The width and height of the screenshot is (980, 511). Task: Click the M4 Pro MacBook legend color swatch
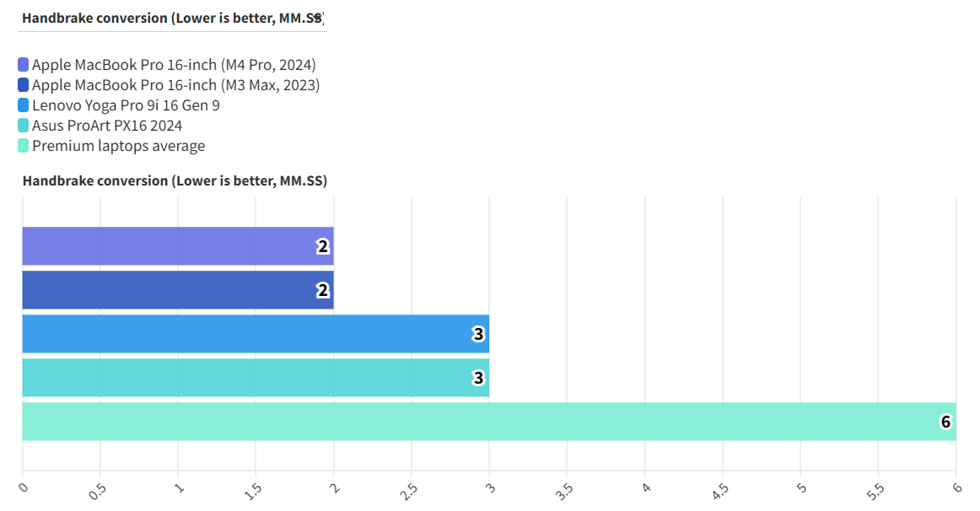pyautogui.click(x=23, y=65)
